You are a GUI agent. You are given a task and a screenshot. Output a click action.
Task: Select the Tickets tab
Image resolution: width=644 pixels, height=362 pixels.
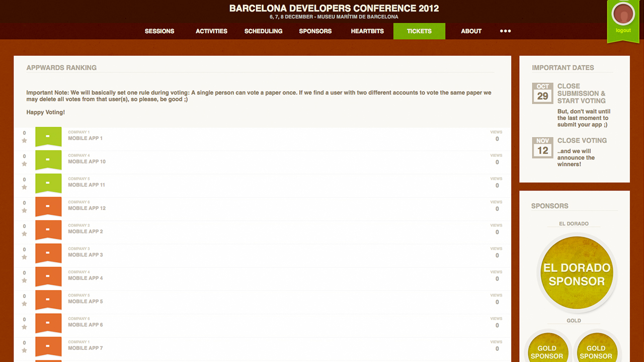point(419,31)
